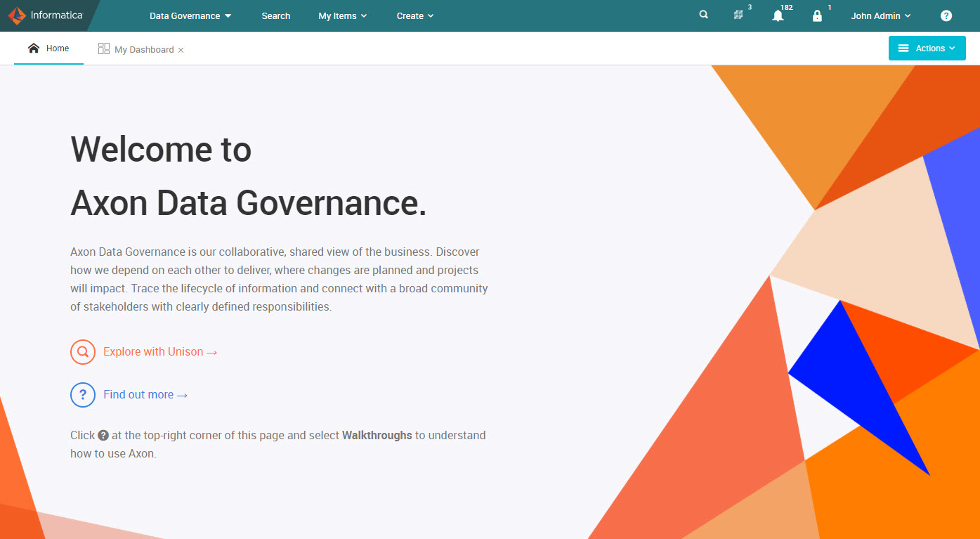The width and height of the screenshot is (980, 539).
Task: Open the top bar search magnifier icon
Action: coord(703,15)
